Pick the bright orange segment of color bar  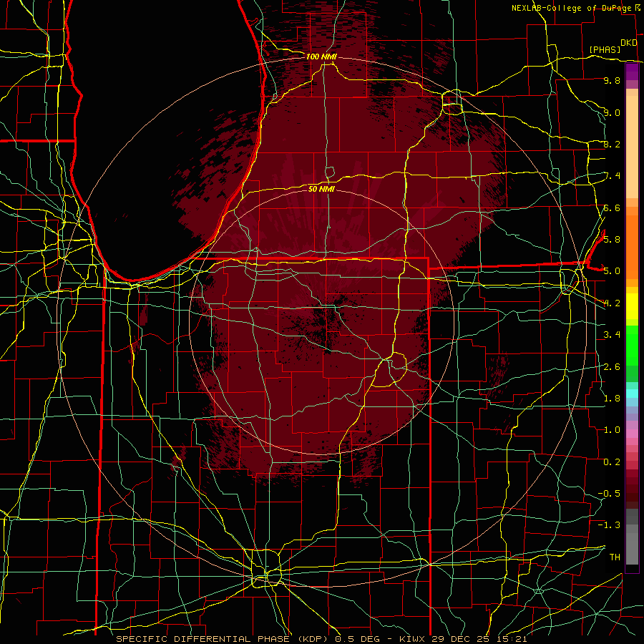(x=632, y=246)
